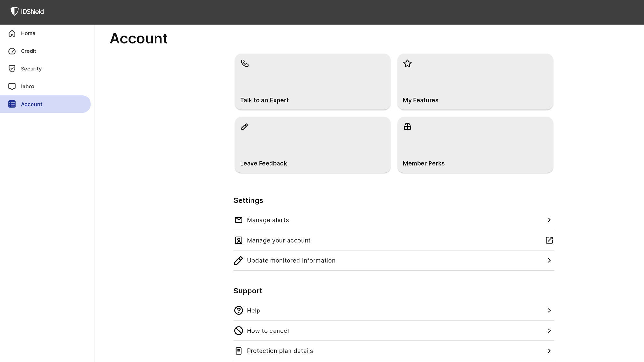
Task: Open the My Features card
Action: [x=475, y=82]
